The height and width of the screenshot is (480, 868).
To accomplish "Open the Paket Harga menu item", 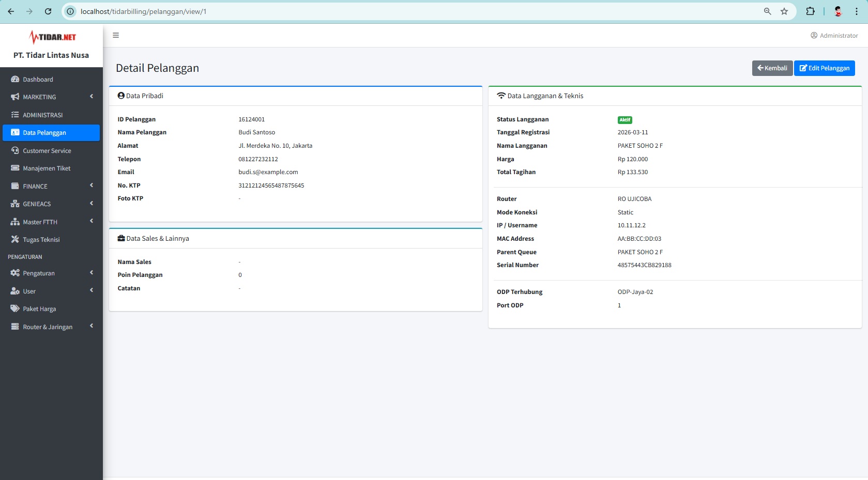I will pos(51,309).
